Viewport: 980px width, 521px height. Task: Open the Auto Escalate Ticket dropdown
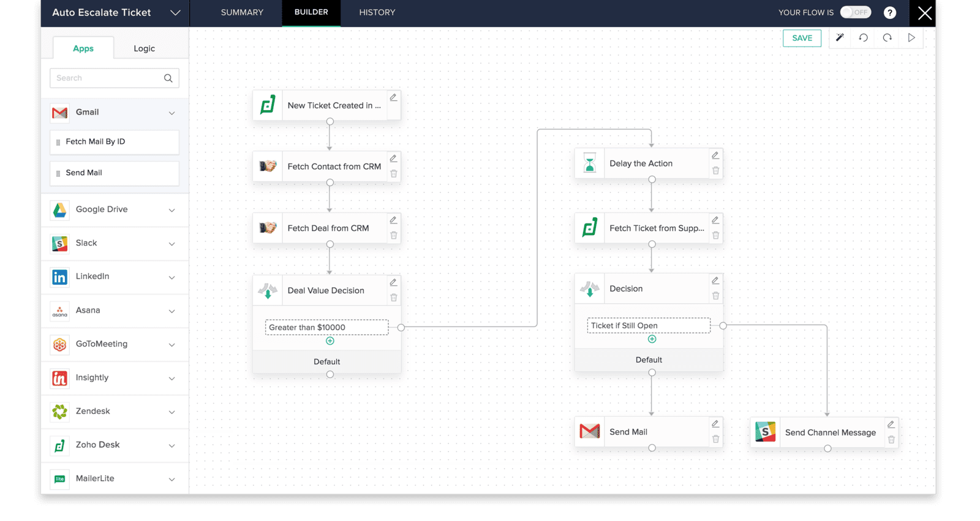click(175, 13)
